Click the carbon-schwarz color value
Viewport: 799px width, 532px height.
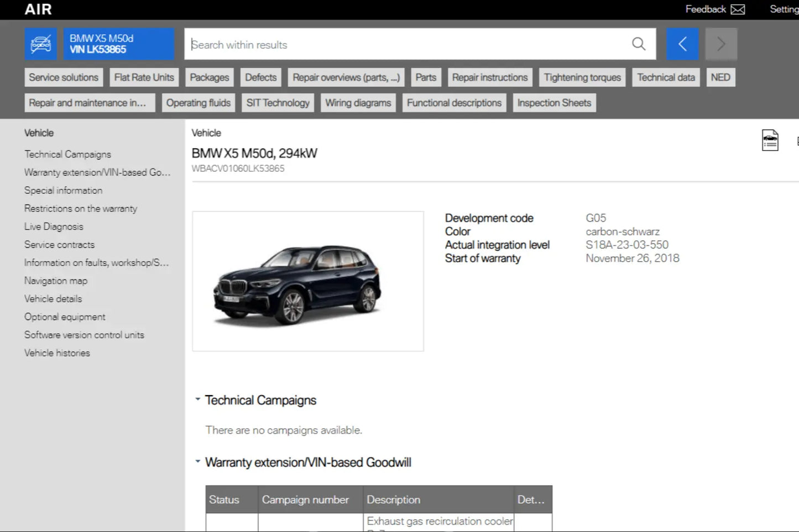pos(623,231)
